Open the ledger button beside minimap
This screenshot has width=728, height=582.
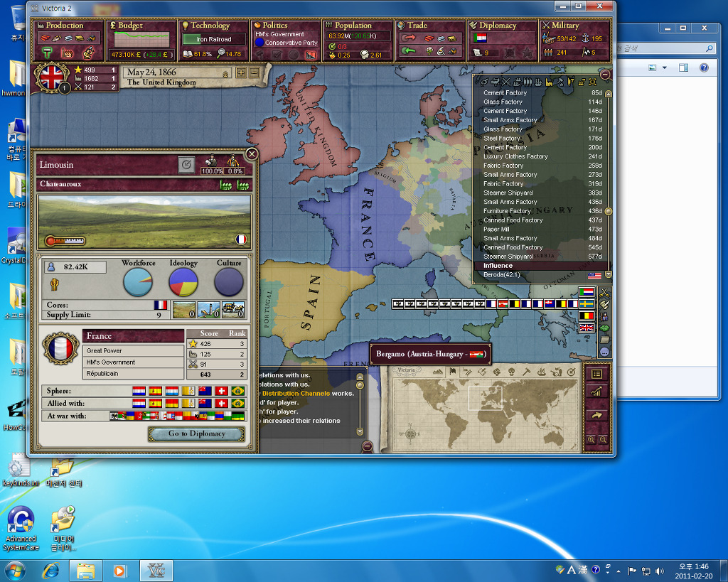coord(597,374)
